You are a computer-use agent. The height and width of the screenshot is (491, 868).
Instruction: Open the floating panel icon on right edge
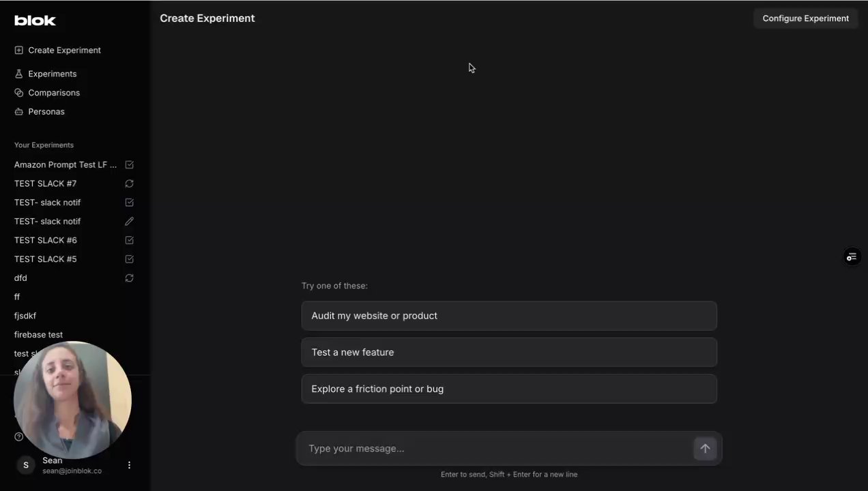coord(851,257)
